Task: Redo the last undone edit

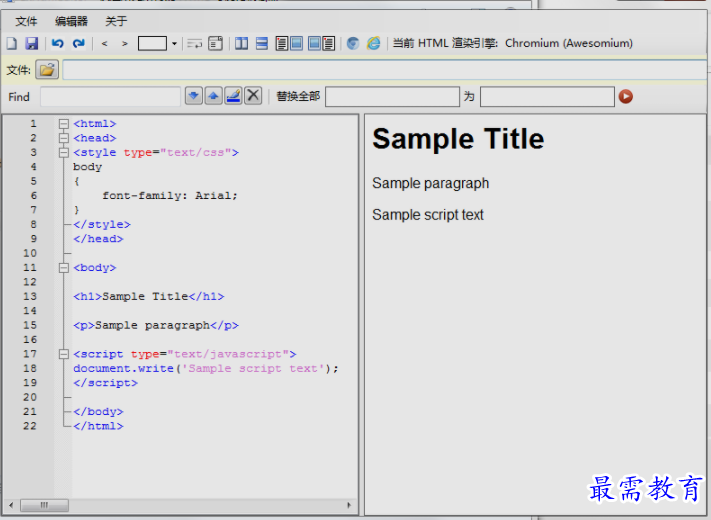Action: click(79, 44)
